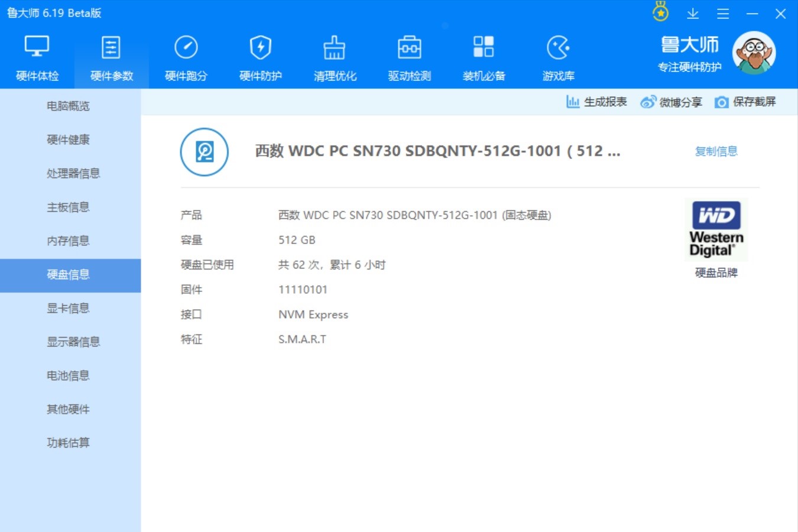Image resolution: width=798 pixels, height=532 pixels.
Task: Select 主板信息 in sidebar
Action: (70, 207)
